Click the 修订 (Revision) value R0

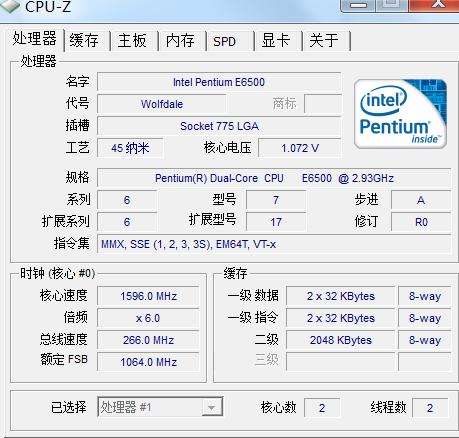(421, 222)
